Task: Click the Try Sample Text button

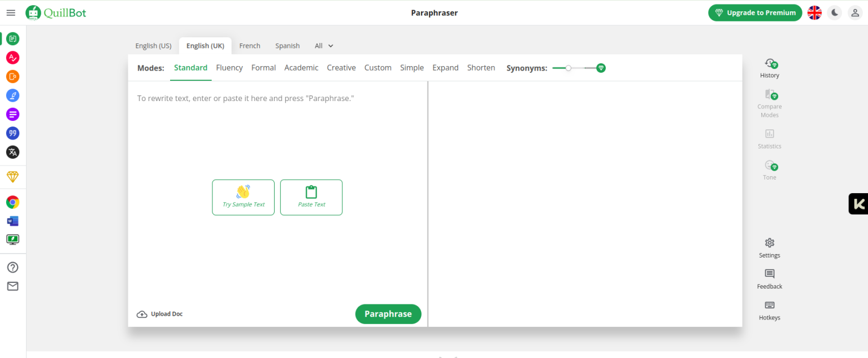Action: click(243, 197)
